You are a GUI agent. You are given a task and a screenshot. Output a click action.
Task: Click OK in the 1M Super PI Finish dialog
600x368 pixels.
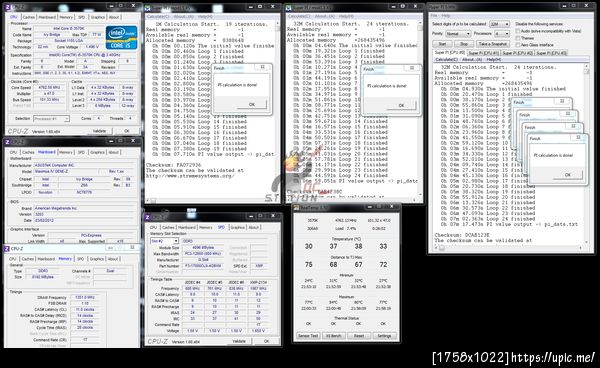(251, 104)
